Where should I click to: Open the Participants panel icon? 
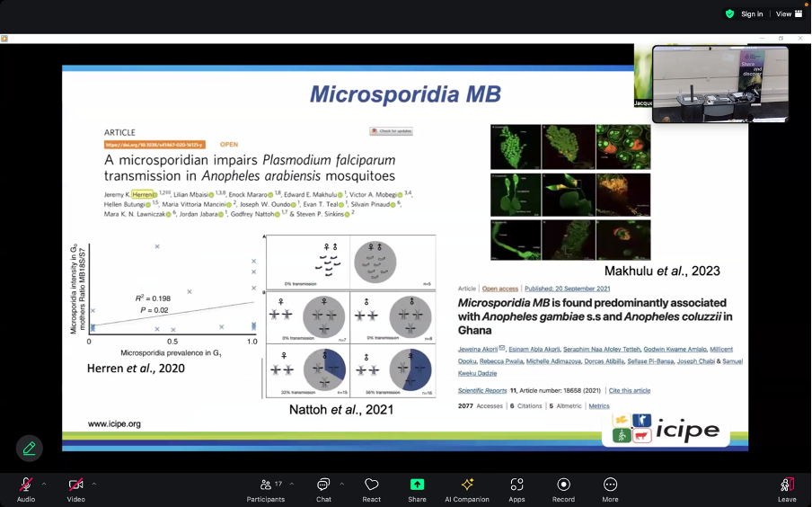[x=265, y=485]
